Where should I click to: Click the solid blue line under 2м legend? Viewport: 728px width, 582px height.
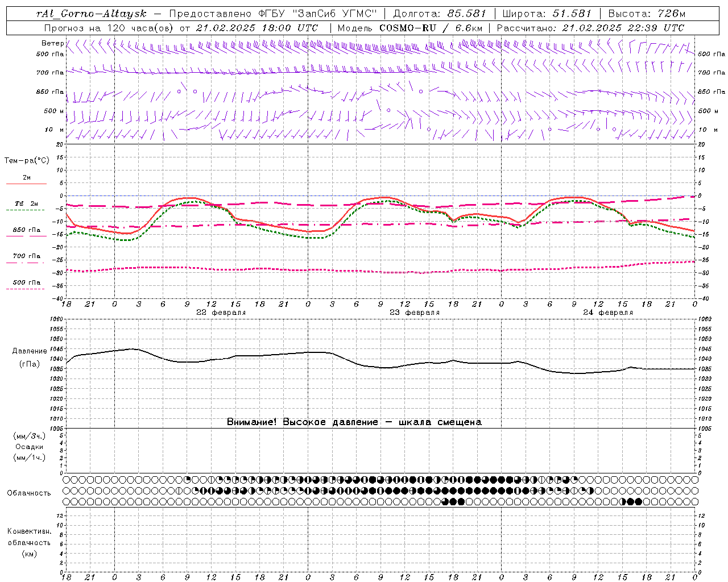point(26,184)
